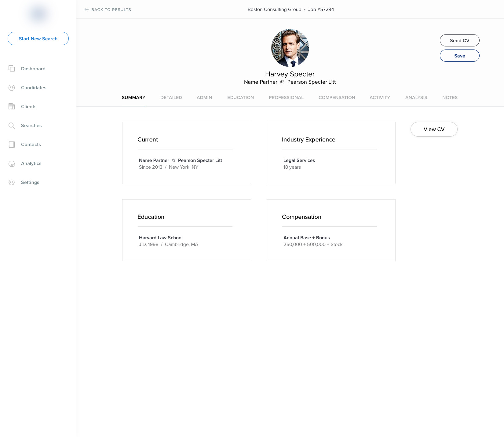
Task: Click the Legal Services entry
Action: [299, 160]
